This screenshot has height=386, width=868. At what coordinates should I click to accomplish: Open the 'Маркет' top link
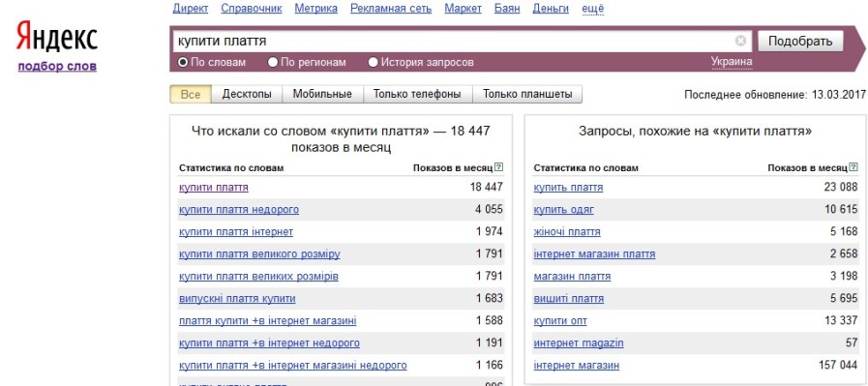(x=463, y=9)
